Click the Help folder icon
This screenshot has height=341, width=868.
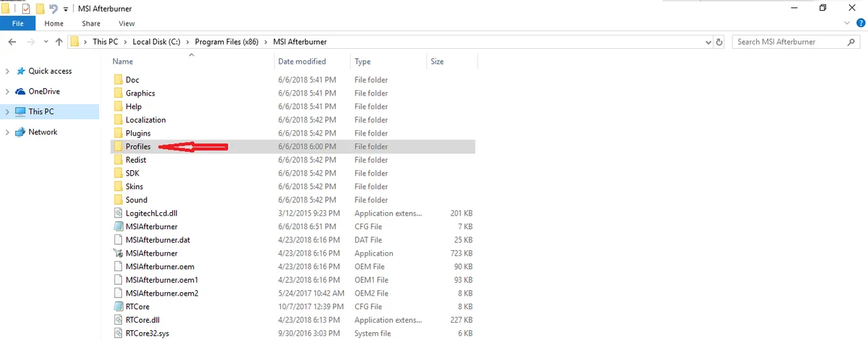[x=118, y=106]
